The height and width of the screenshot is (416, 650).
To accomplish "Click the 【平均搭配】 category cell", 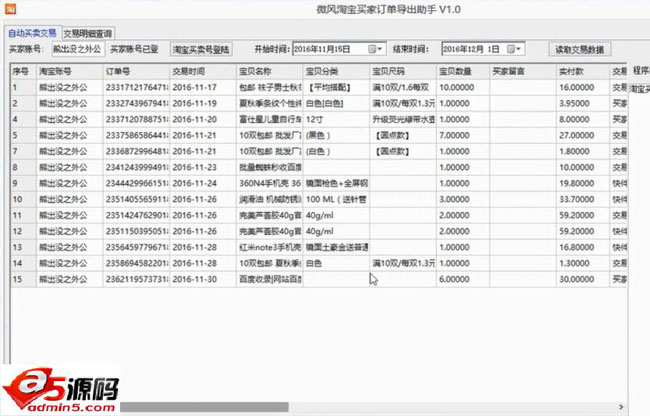I will tap(337, 87).
